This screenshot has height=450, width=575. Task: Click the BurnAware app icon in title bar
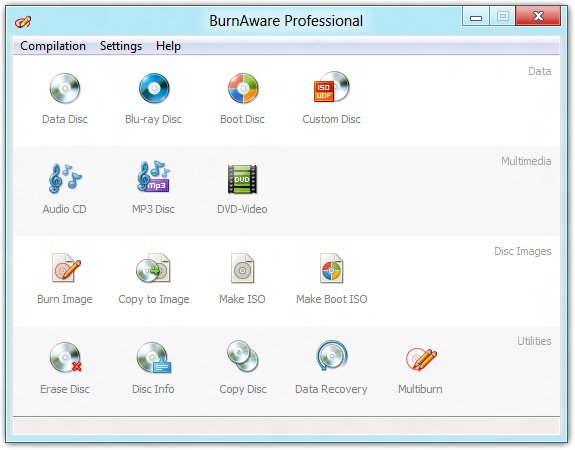coord(23,22)
